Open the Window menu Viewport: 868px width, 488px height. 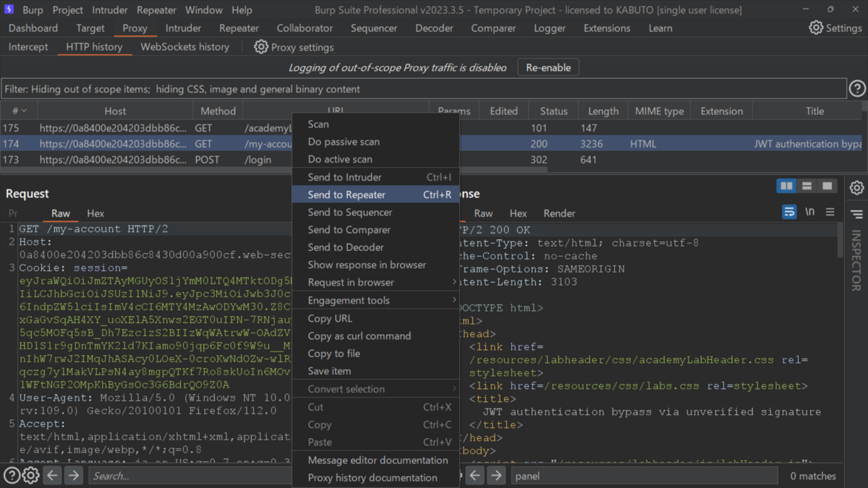(204, 10)
